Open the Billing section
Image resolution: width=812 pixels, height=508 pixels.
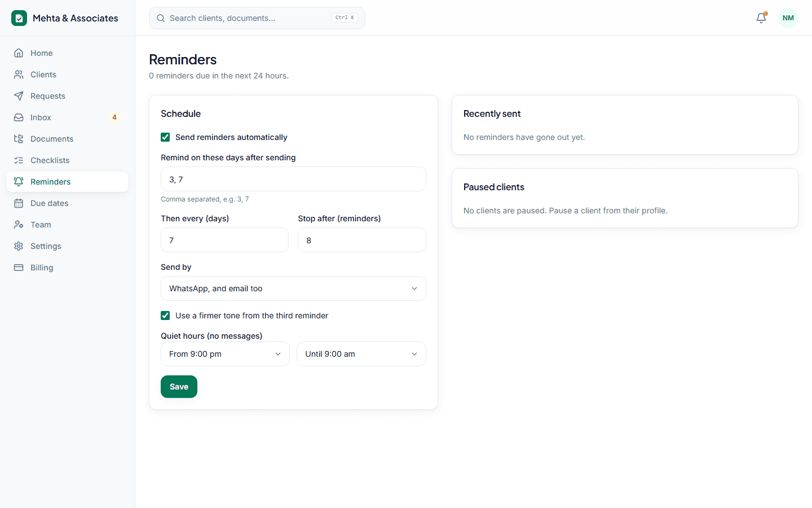click(67, 268)
